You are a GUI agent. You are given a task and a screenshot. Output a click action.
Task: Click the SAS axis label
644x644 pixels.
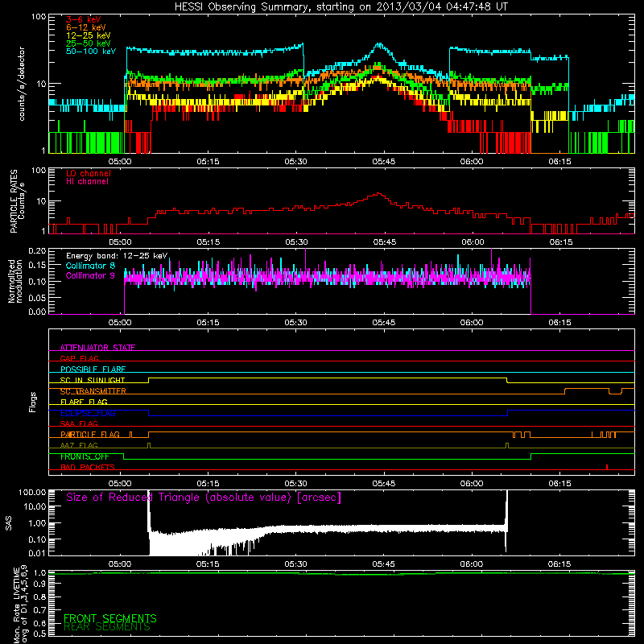coord(8,522)
